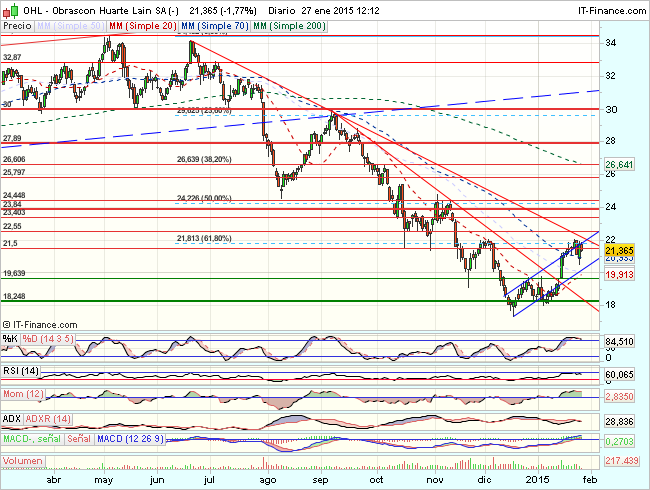The height and width of the screenshot is (490, 650).
Task: Click the Precio panel label
Action: tap(17, 23)
